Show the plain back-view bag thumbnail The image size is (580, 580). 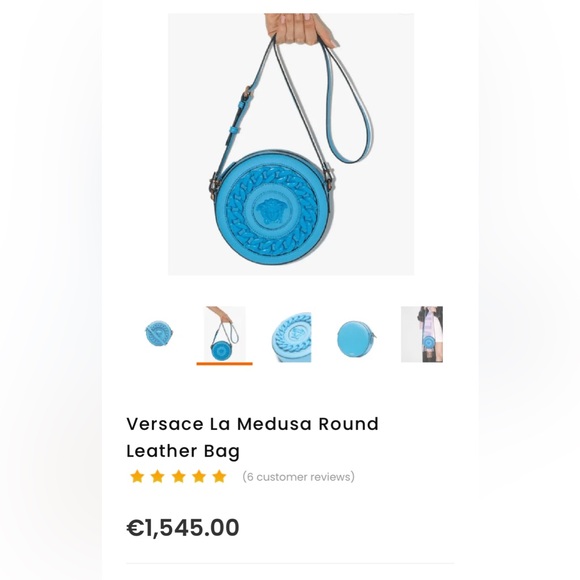coord(356,339)
